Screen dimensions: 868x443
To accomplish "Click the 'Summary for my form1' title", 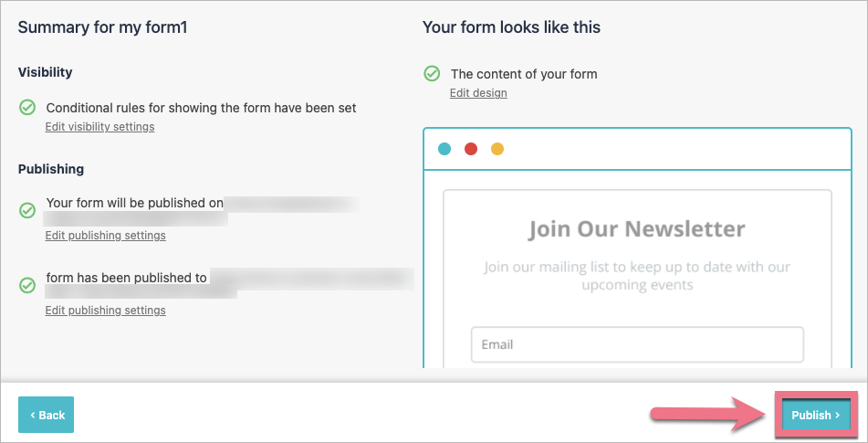I will tap(102, 27).
